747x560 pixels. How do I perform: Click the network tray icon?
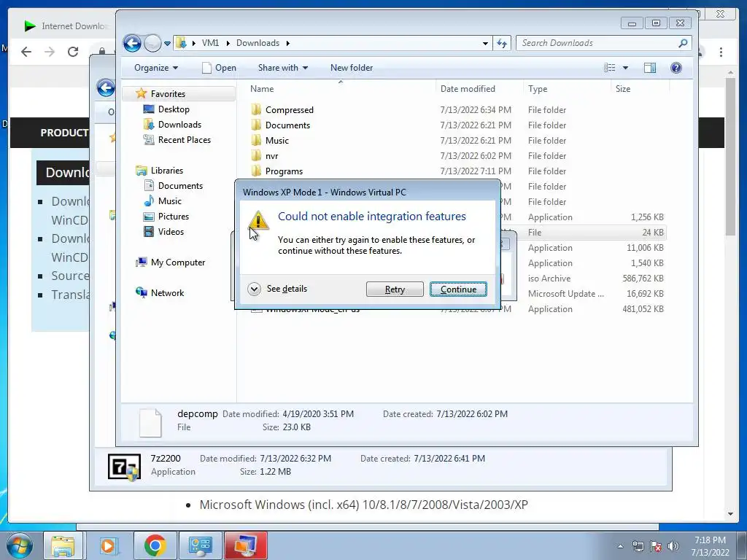point(638,546)
